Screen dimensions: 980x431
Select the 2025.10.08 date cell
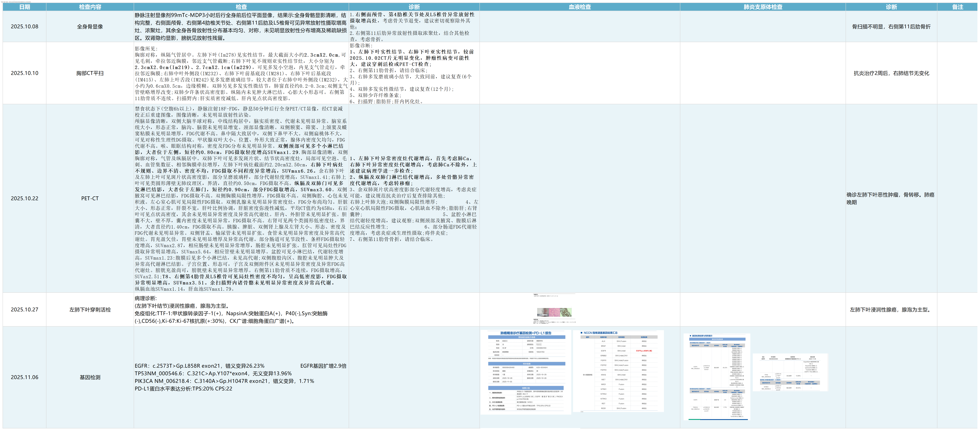coord(24,27)
